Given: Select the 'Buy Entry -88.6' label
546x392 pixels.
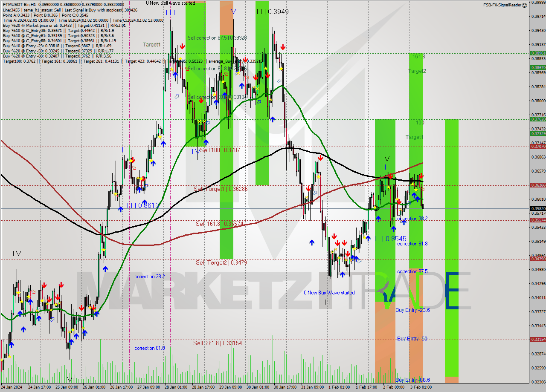Looking at the screenshot, I should 412,380.
